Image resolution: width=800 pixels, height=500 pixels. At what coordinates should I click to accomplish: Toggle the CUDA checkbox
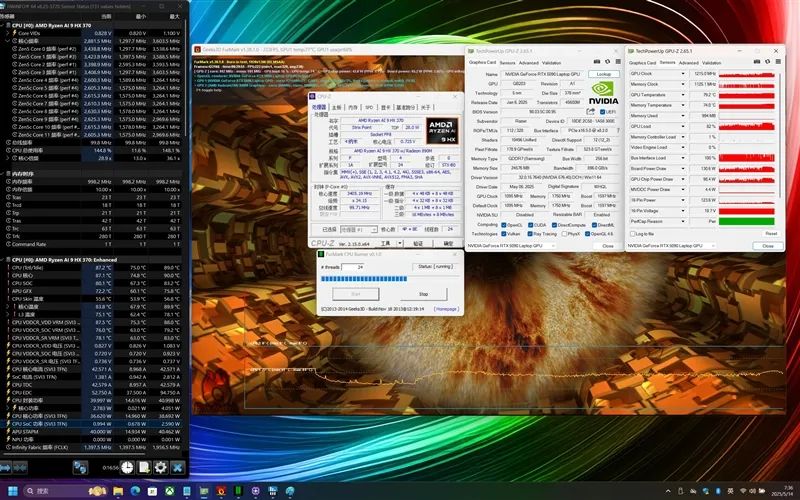[x=530, y=225]
